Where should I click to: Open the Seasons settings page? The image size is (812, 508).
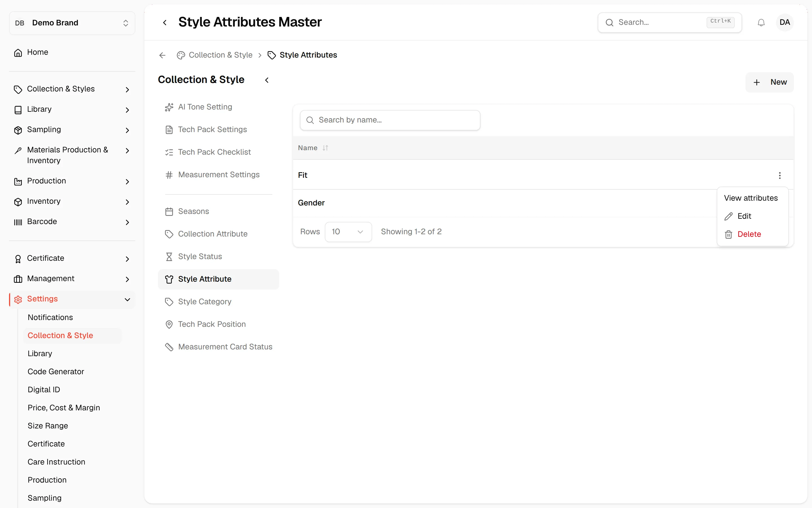coord(218,211)
